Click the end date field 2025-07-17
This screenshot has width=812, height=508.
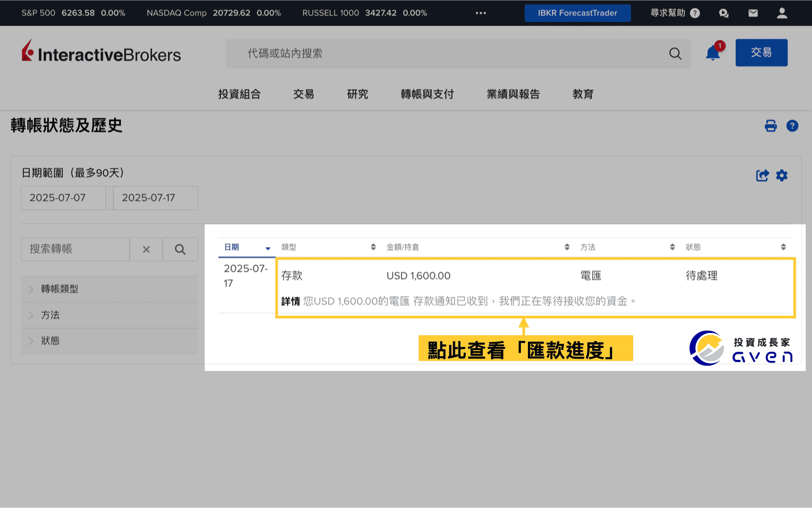coord(156,198)
